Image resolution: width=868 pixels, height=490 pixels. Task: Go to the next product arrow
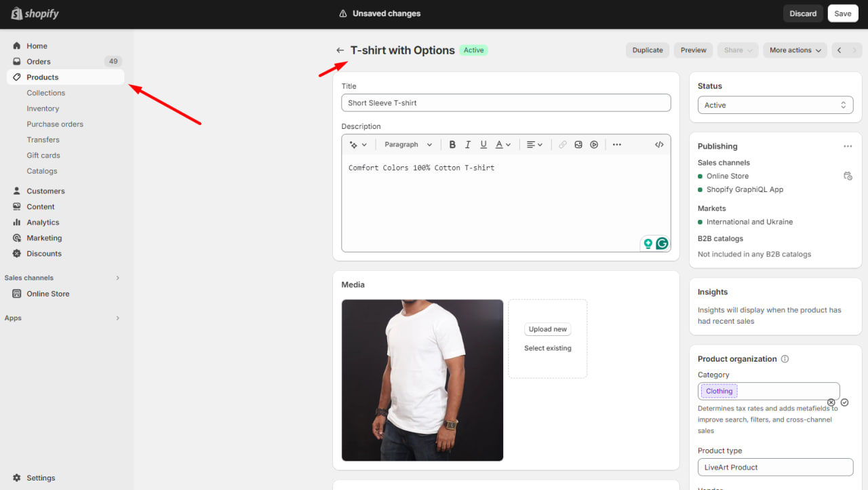(x=854, y=50)
